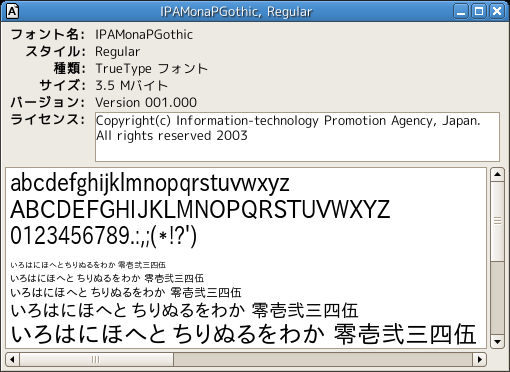510x372 pixels.
Task: Click the horizontal scrollbar trough right of thumb
Action: pyautogui.click(x=323, y=359)
